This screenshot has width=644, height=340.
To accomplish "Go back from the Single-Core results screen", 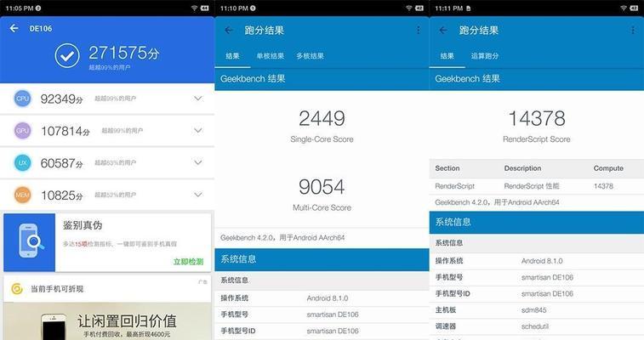I will point(229,30).
